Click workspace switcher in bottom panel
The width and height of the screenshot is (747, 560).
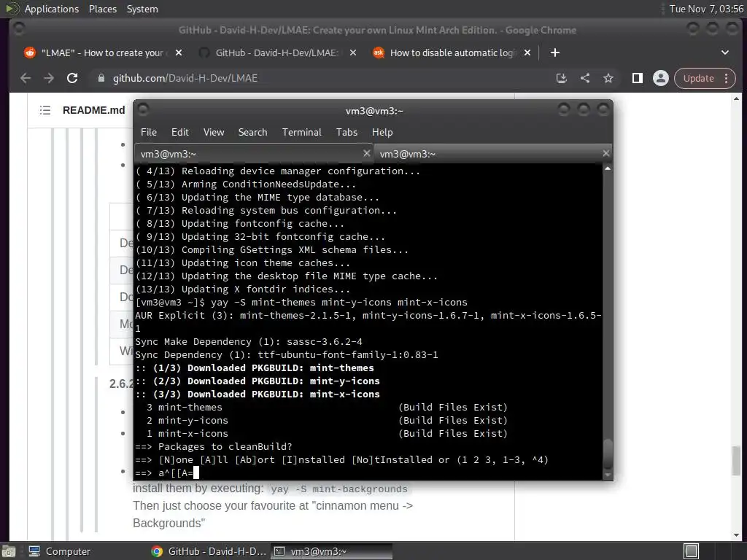tap(691, 551)
